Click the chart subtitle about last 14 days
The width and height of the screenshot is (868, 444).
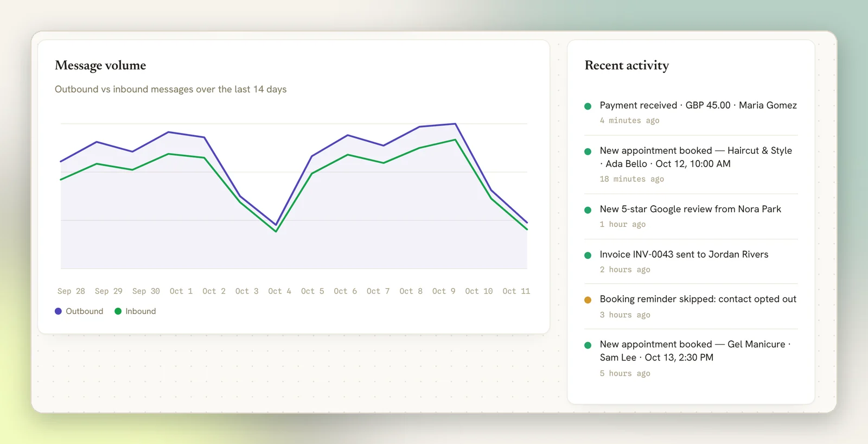170,89
